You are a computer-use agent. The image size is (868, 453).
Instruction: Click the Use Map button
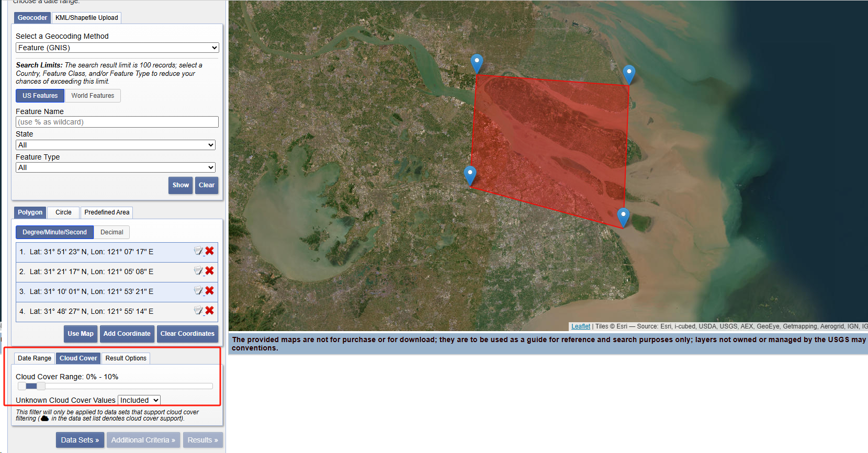coord(81,334)
